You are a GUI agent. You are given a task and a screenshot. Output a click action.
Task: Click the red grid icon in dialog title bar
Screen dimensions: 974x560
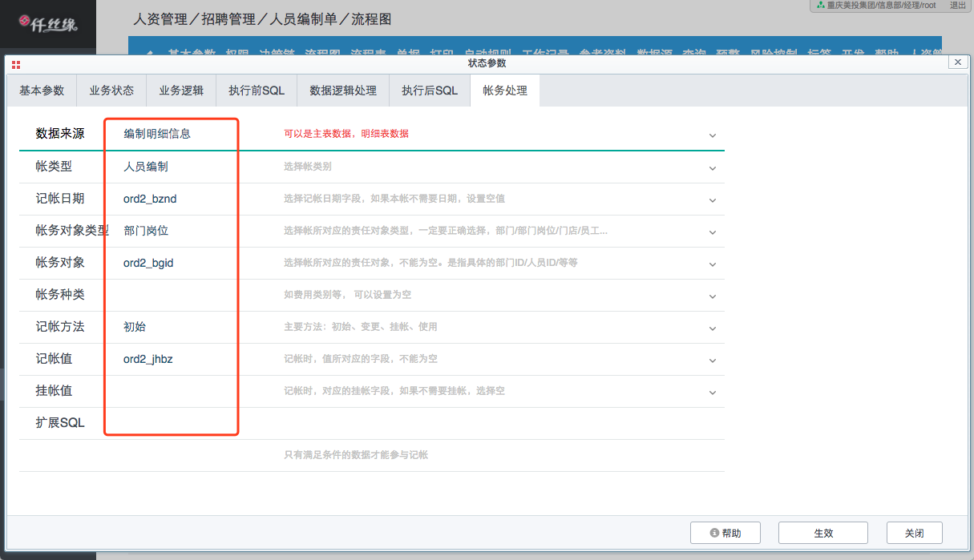point(16,64)
